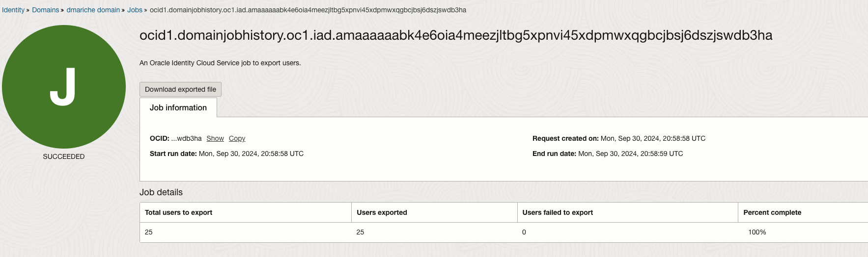Click the Users failed to export header
Viewport: 868px width, 257px height.
[558, 212]
